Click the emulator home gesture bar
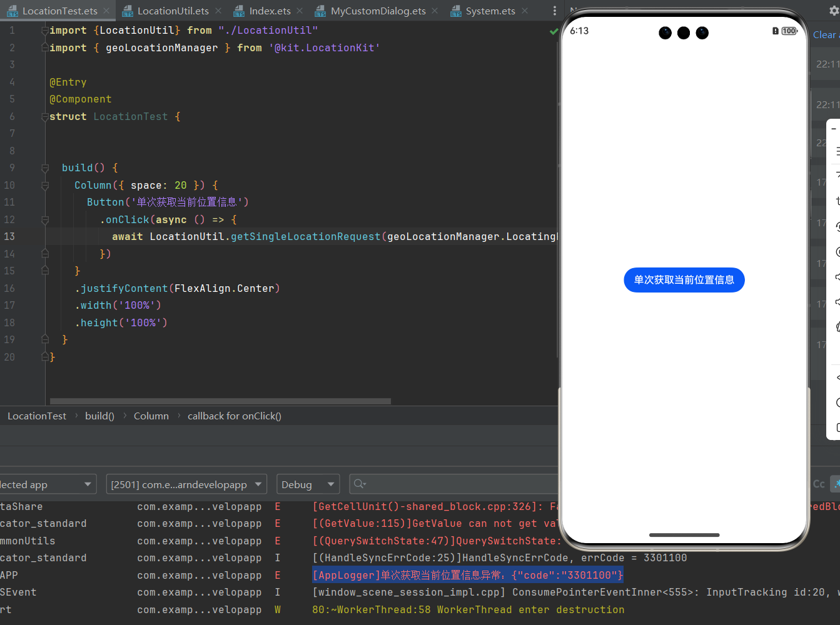This screenshot has width=840, height=625. click(x=684, y=535)
